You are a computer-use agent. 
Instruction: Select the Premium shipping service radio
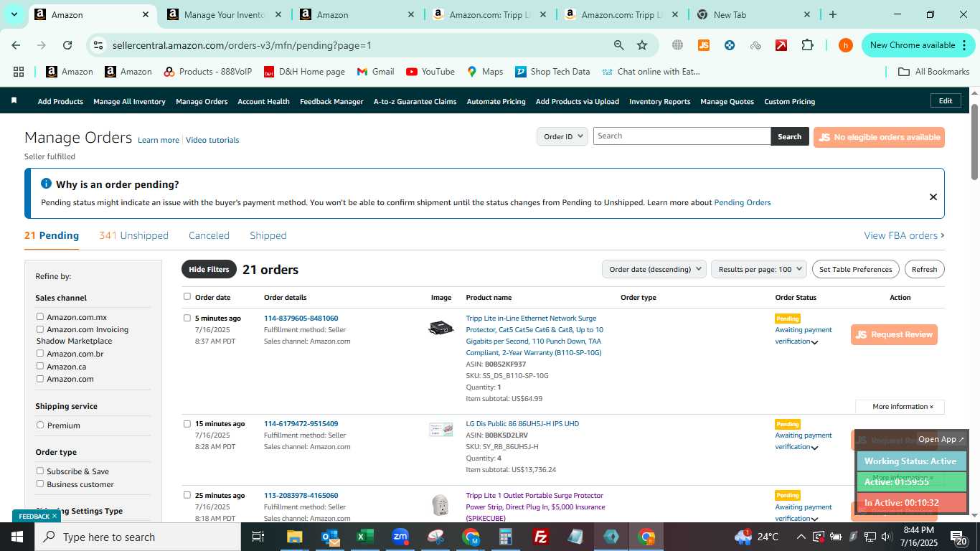pos(40,425)
